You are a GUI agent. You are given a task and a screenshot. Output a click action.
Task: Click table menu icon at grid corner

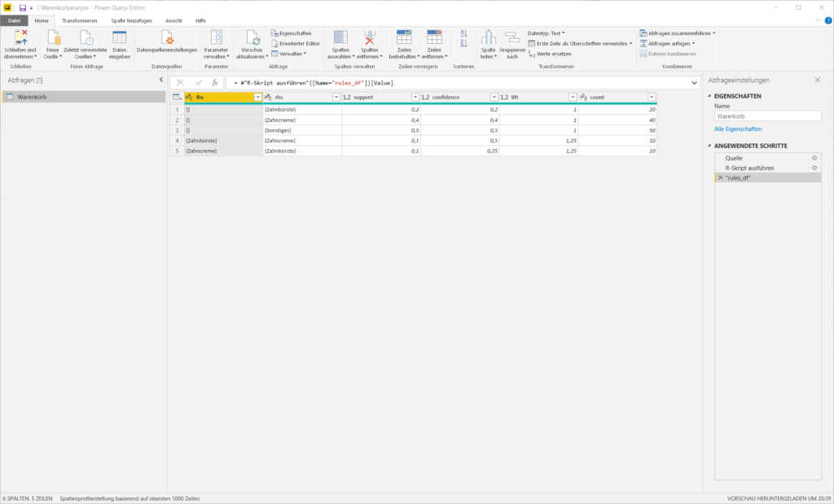[x=177, y=97]
